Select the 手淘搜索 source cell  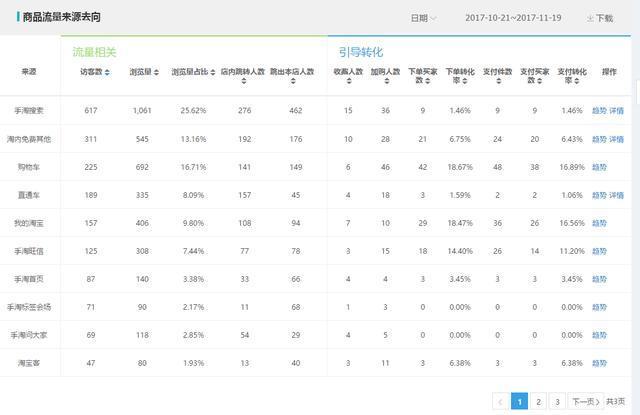click(29, 111)
